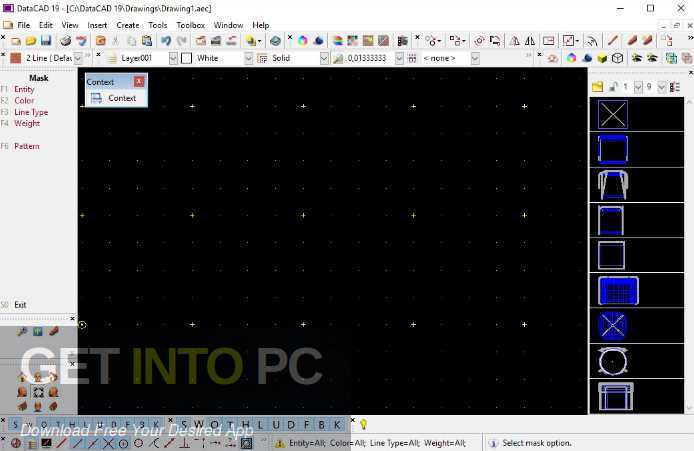Open the Create menu
This screenshot has width=694, height=451.
[x=127, y=25]
